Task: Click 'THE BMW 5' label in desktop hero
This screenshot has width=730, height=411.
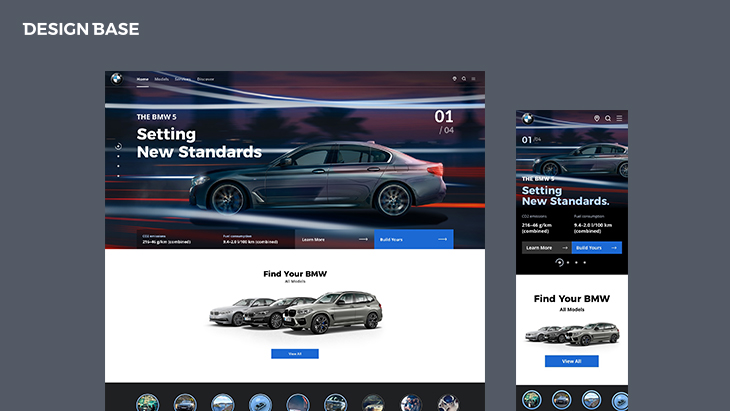Action: [x=156, y=117]
